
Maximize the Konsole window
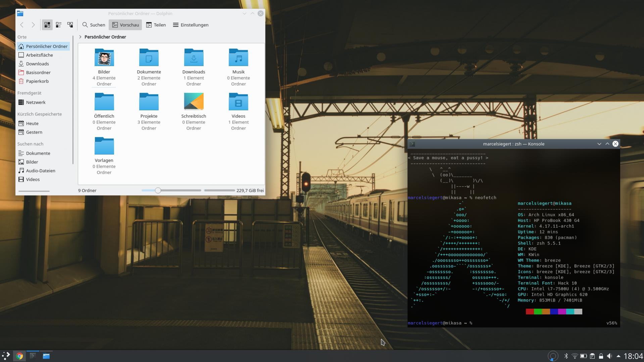(x=607, y=144)
